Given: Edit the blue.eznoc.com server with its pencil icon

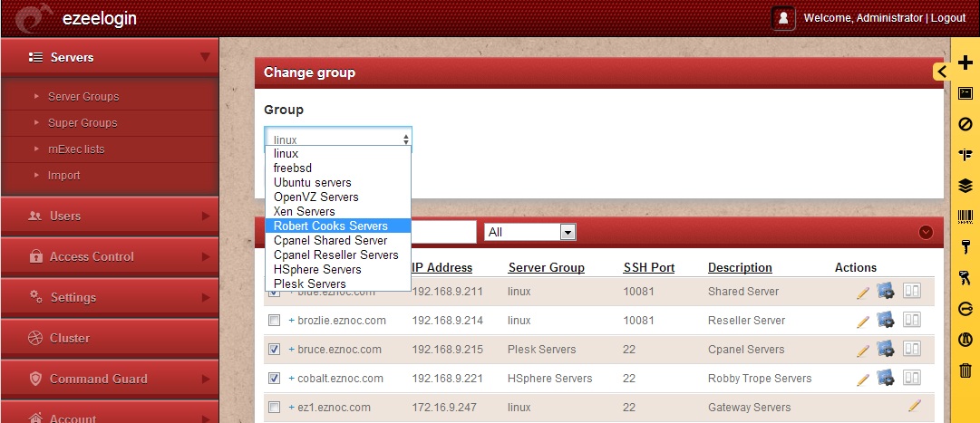Looking at the screenshot, I should click(x=863, y=293).
